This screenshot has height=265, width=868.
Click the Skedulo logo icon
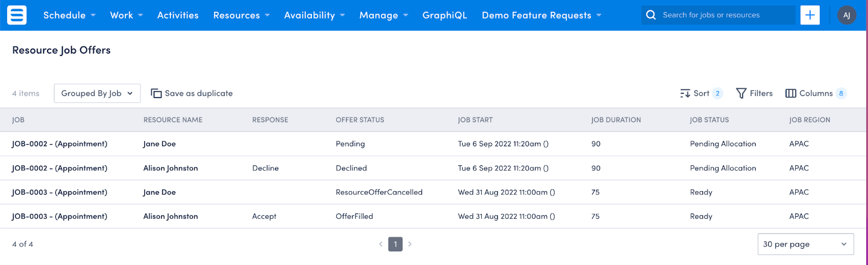point(17,15)
